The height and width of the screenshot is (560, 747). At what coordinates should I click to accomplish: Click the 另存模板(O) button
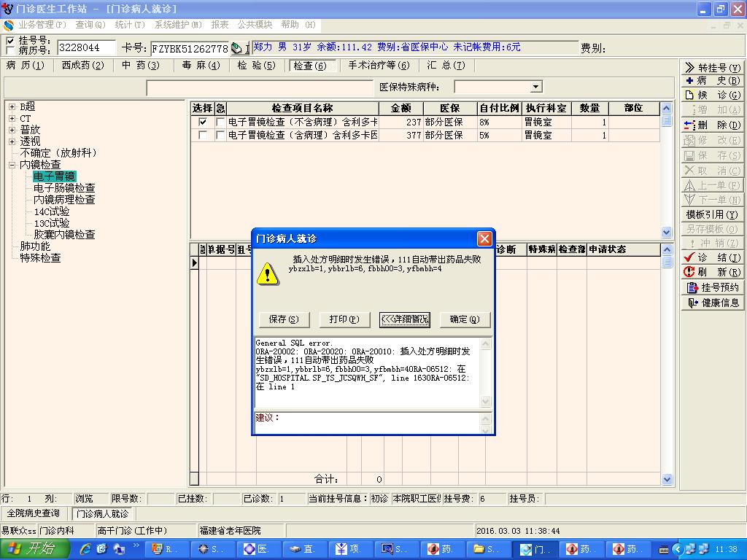(712, 229)
